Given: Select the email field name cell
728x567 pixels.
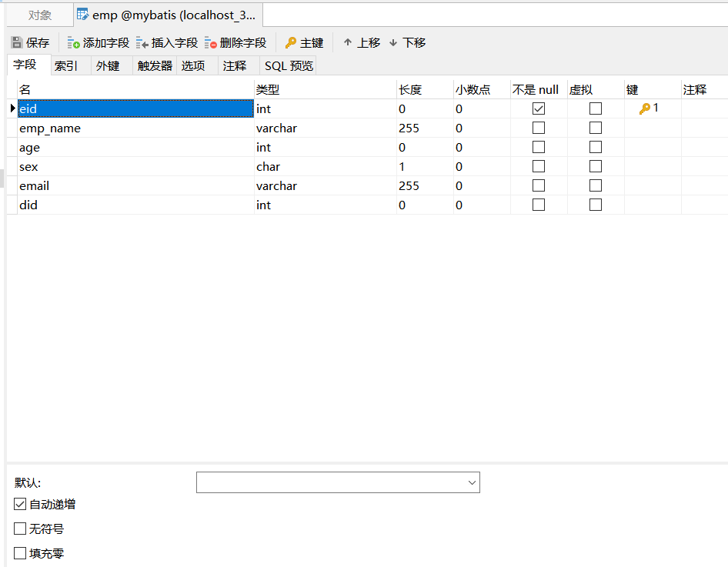Looking at the screenshot, I should [135, 185].
